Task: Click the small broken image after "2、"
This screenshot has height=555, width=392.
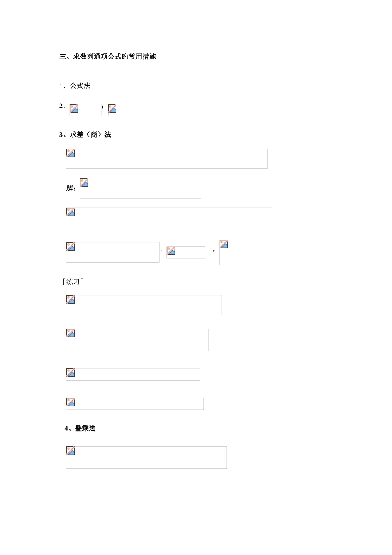Action: tap(85, 110)
